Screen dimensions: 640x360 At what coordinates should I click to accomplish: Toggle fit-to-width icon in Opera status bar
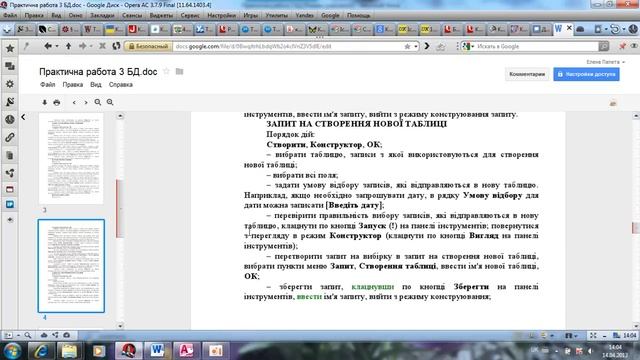point(593,336)
